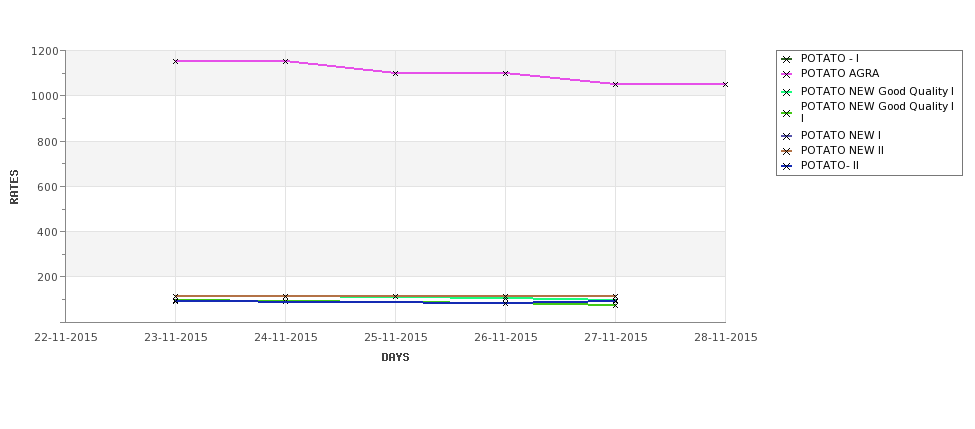This screenshot has width=975, height=429.
Task: Select the POTATO- II legend label
Action: pyautogui.click(x=829, y=165)
